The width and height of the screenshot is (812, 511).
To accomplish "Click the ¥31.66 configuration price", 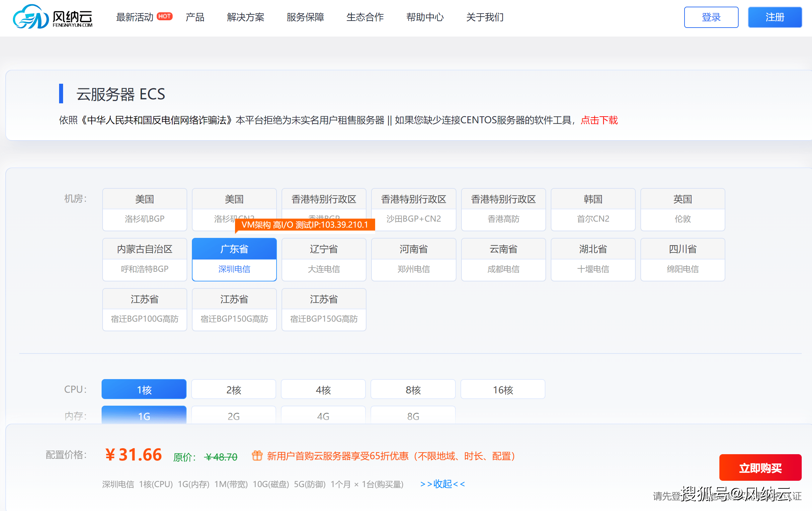I will 133,455.
